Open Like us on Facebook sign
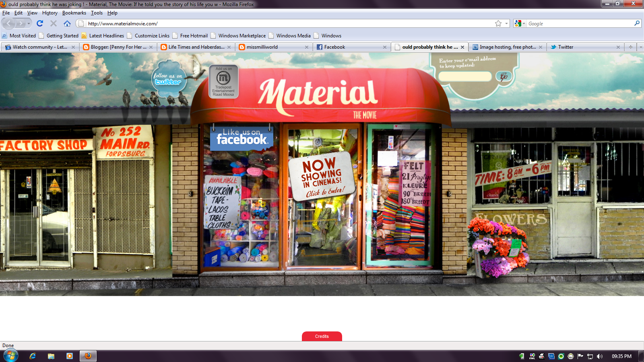 coord(242,138)
